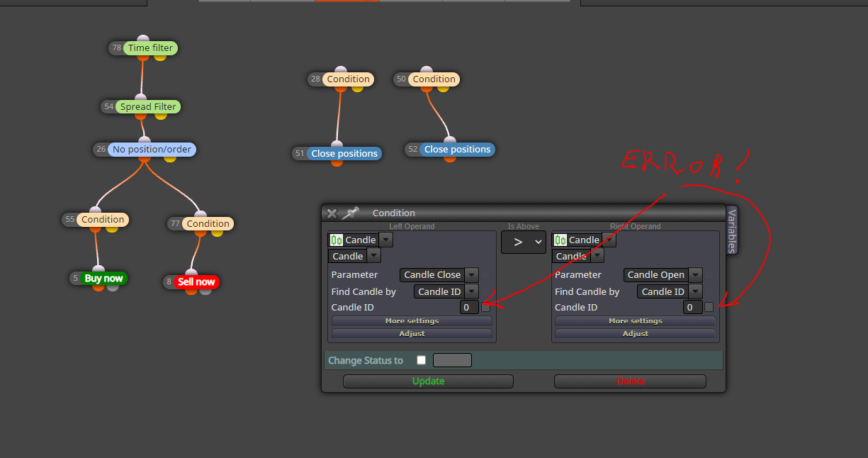The height and width of the screenshot is (458, 868).
Task: Select Close positions block 52
Action: click(x=457, y=150)
